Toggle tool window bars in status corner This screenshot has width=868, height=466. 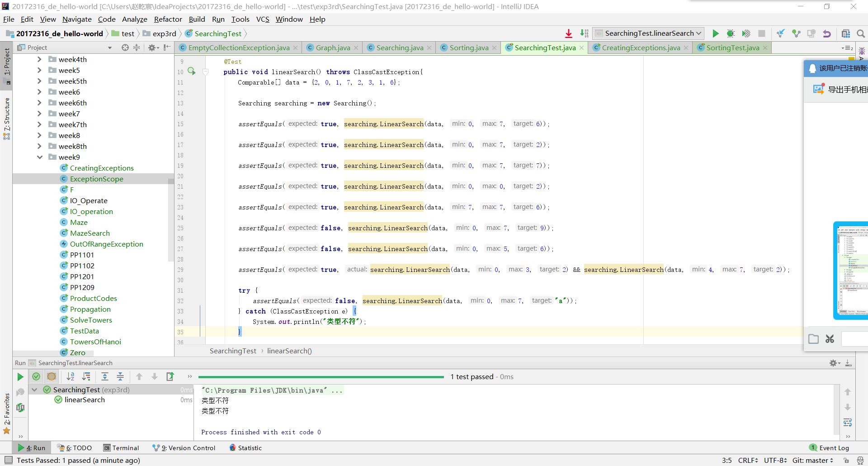(x=8, y=460)
